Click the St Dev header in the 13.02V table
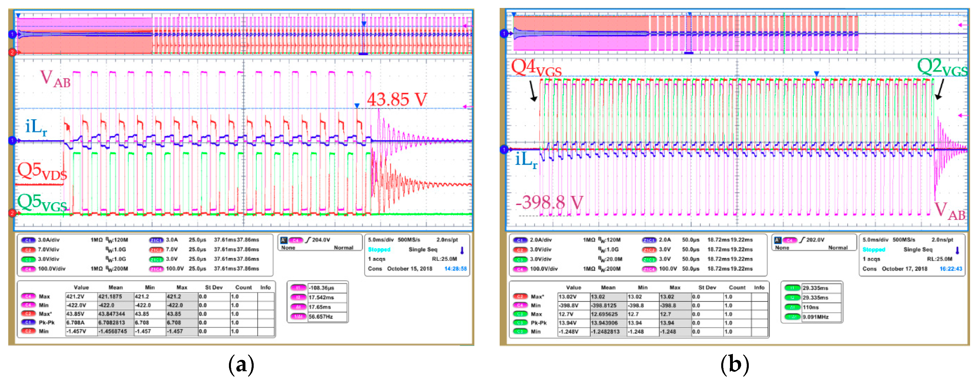Screen dimensions: 980x382 tap(707, 287)
